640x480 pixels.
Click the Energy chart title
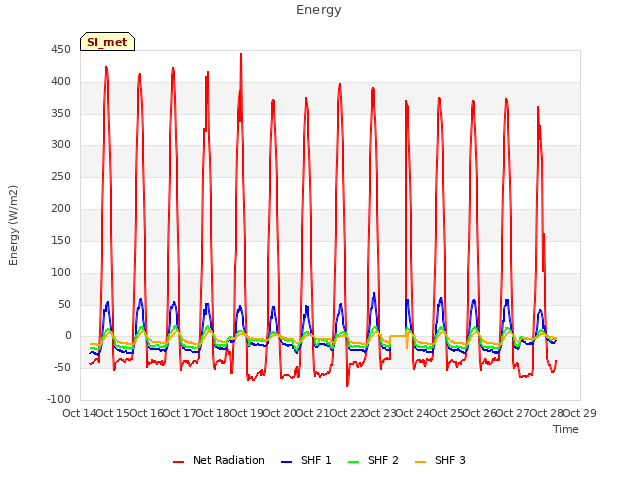(x=319, y=10)
